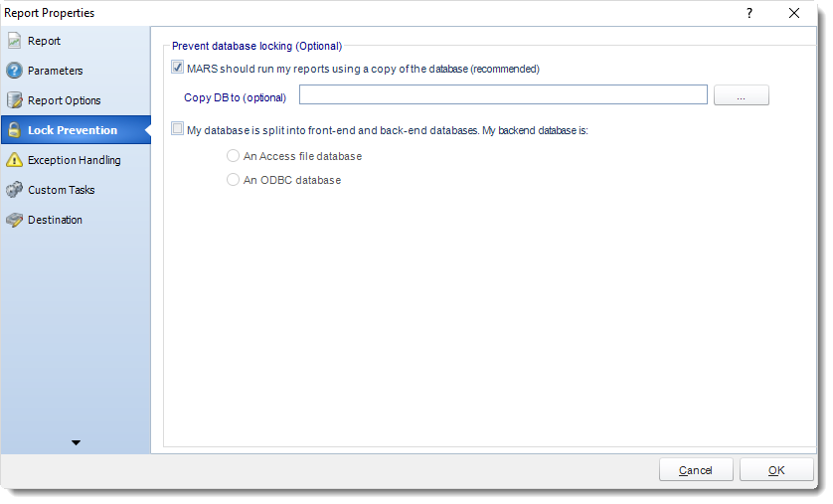Viewport: 833px width, 504px height.
Task: Click the Copy DB to path field
Action: [x=503, y=94]
